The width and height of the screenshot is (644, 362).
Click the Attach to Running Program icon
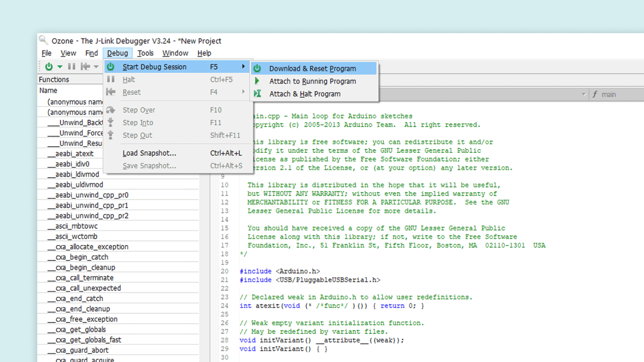(x=257, y=81)
